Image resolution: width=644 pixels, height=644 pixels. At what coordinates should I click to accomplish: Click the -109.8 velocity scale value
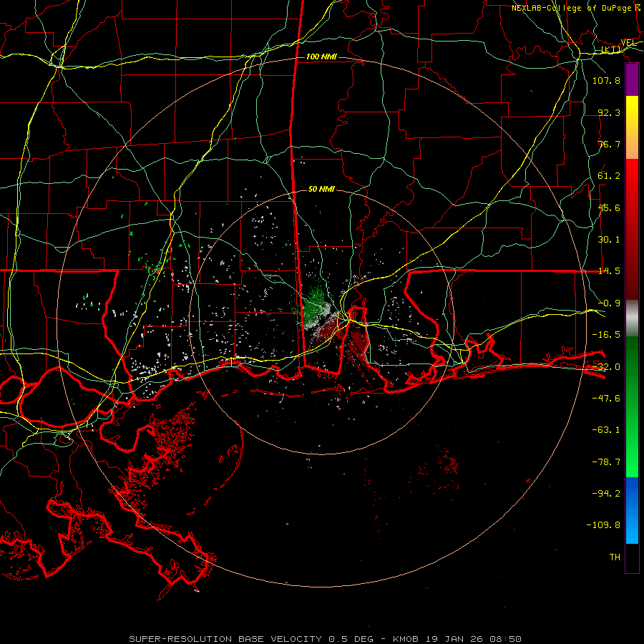pos(603,525)
